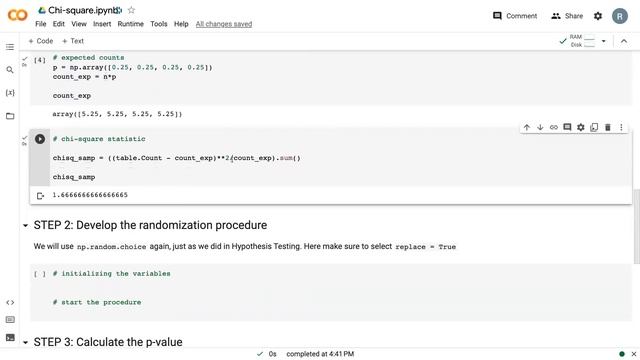Open the Files sidebar panel
Viewport: 640px width, 360px height.
10,116
